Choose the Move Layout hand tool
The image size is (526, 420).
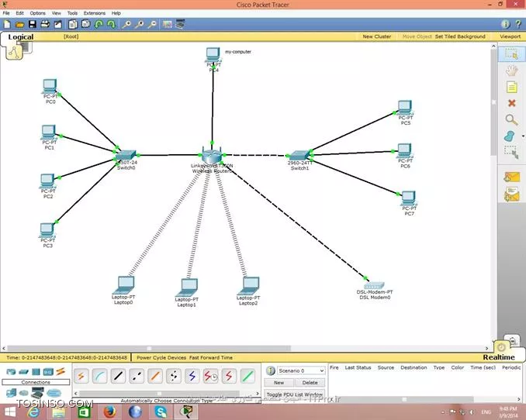click(x=511, y=71)
